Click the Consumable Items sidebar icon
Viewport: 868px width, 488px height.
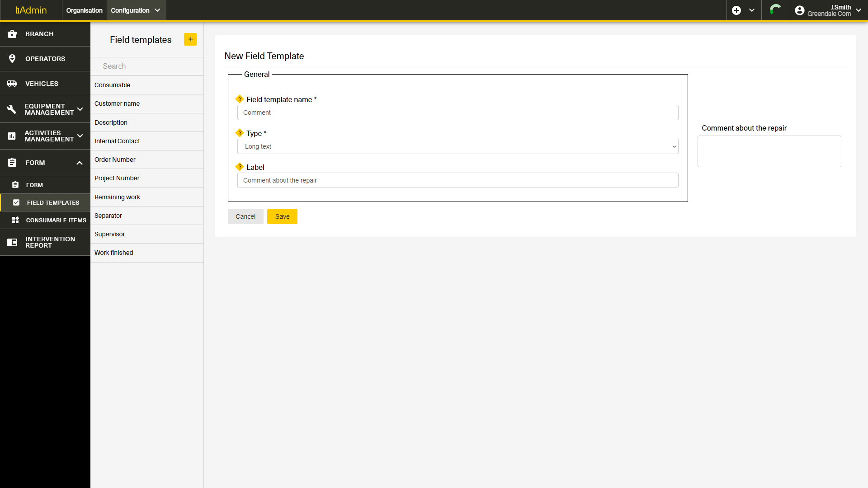[x=15, y=220]
